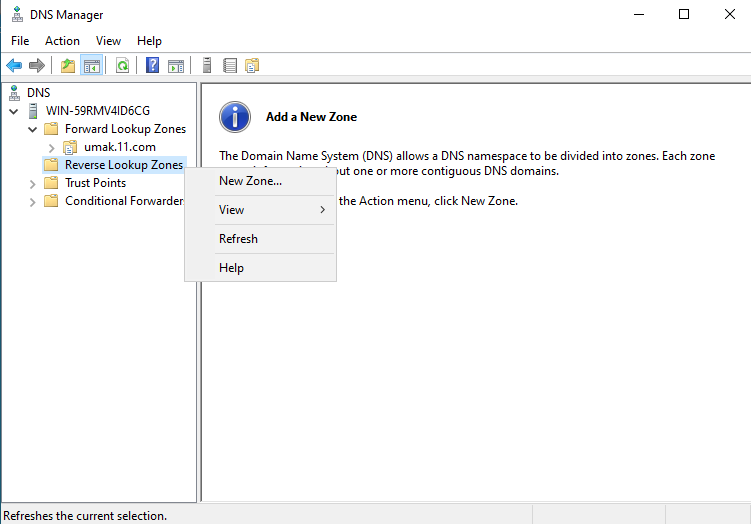Click the New Zone folder toolbar icon

tap(252, 65)
